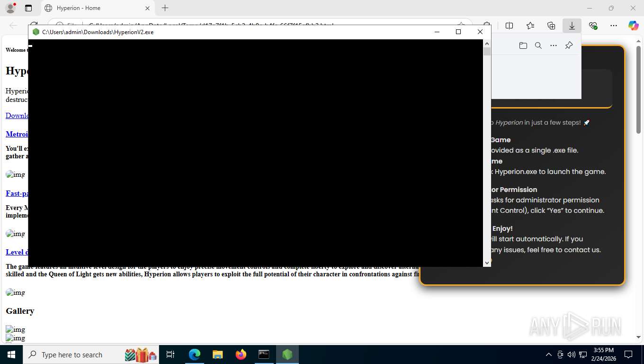Open Edge Settings and more menu
The width and height of the screenshot is (644, 364).
coord(614,26)
